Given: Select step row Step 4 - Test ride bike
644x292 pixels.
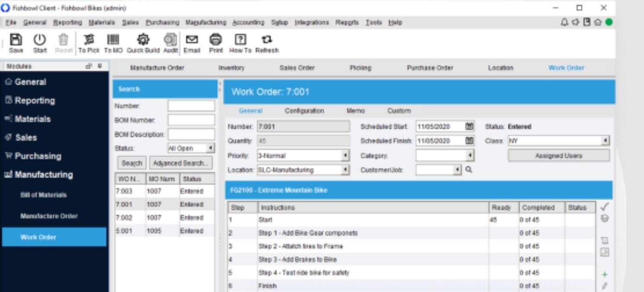Looking at the screenshot, I should (411, 273).
